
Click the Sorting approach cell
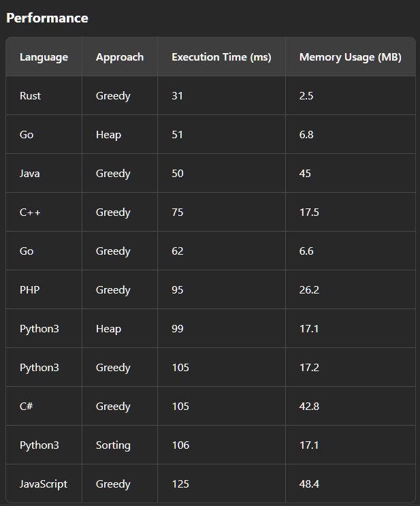point(113,445)
